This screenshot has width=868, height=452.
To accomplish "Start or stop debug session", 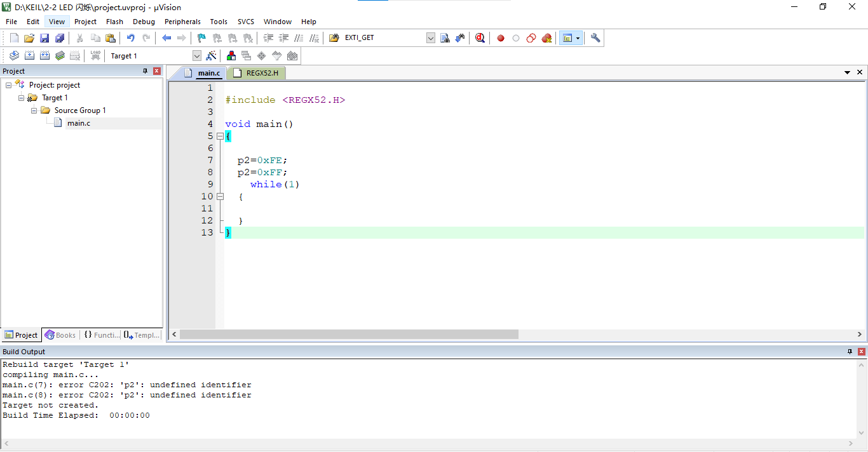I will (480, 38).
